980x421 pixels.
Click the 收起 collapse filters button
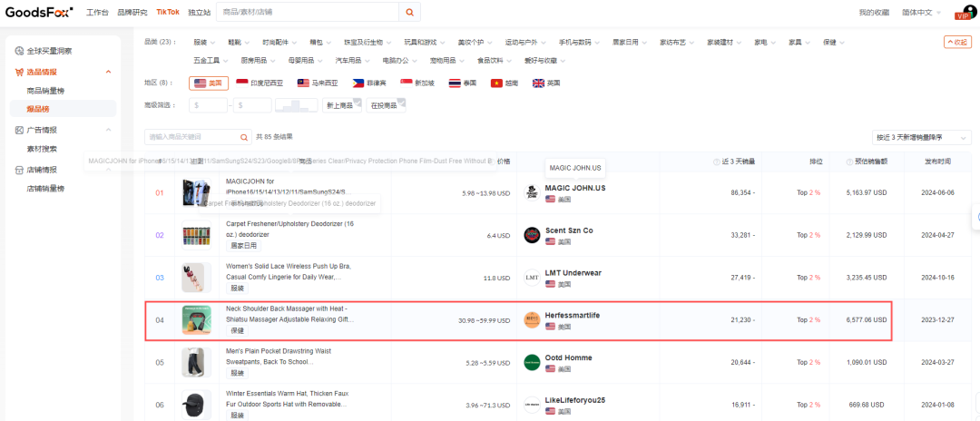957,43
